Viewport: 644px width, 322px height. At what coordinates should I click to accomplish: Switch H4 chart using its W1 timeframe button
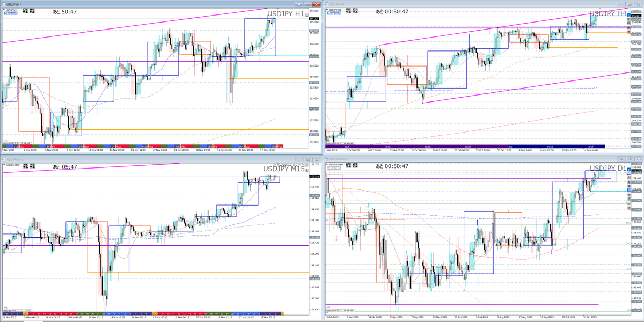tap(348, 11)
